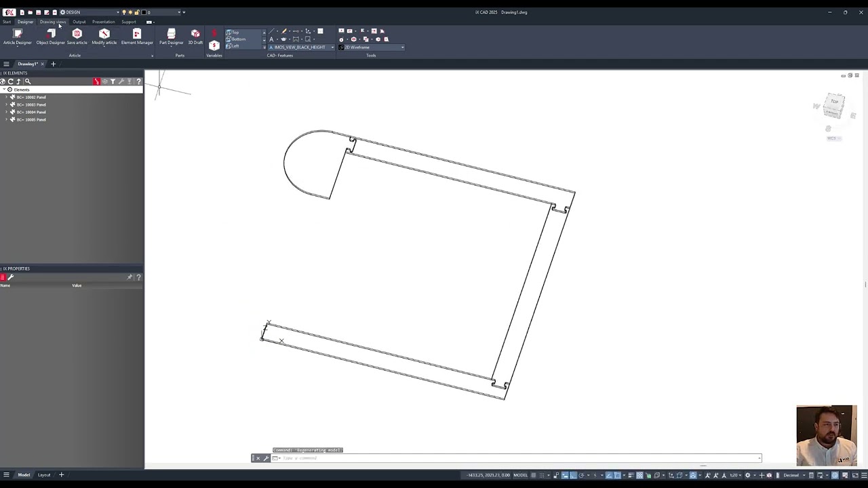Add a new layout with bottom plus button
868x488 pixels.
pyautogui.click(x=61, y=475)
